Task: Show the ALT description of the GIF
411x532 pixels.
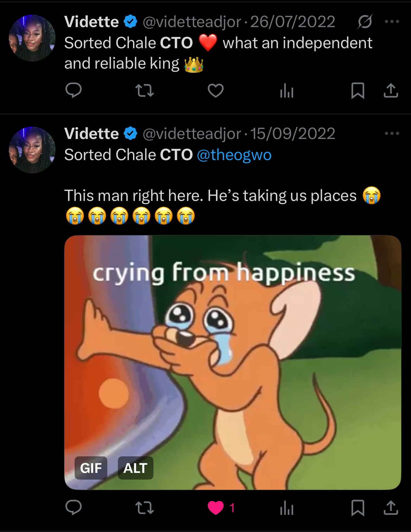Action: pos(135,468)
